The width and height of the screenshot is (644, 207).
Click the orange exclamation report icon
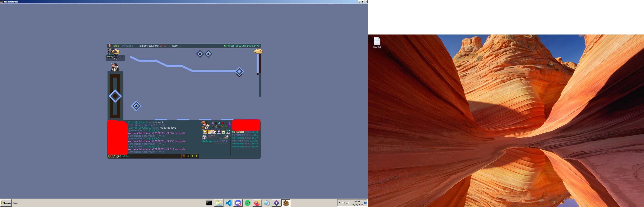203,122
